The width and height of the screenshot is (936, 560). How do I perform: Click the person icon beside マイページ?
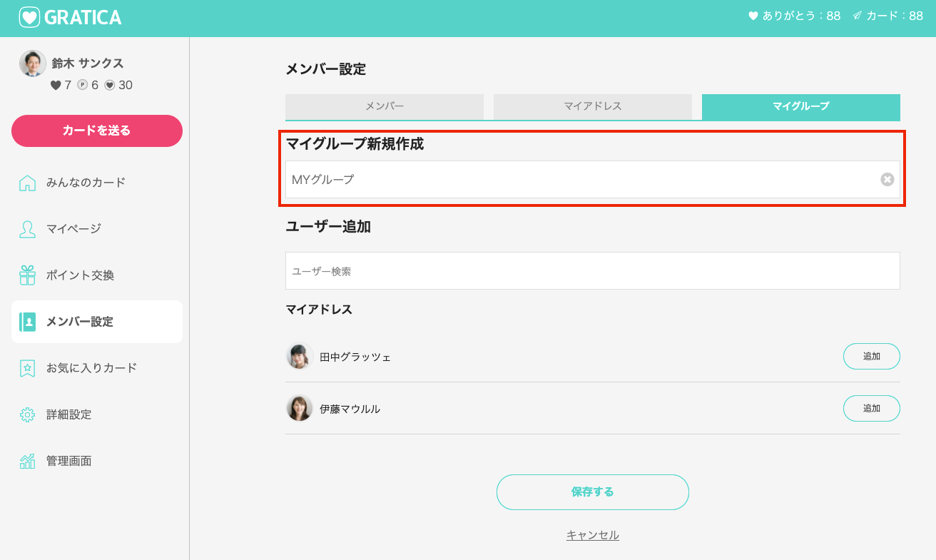point(27,229)
